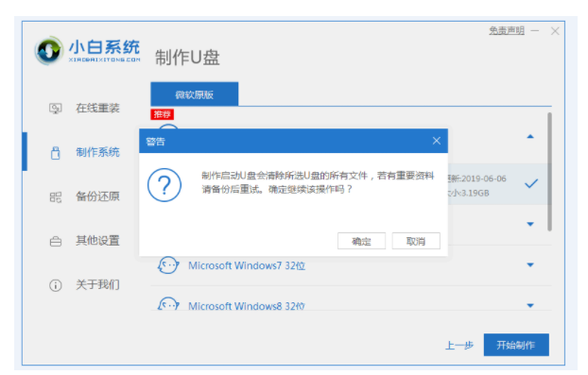Viewport: 588px width, 375px height.
Task: Click the Windows8 32位 system icon
Action: pos(168,304)
